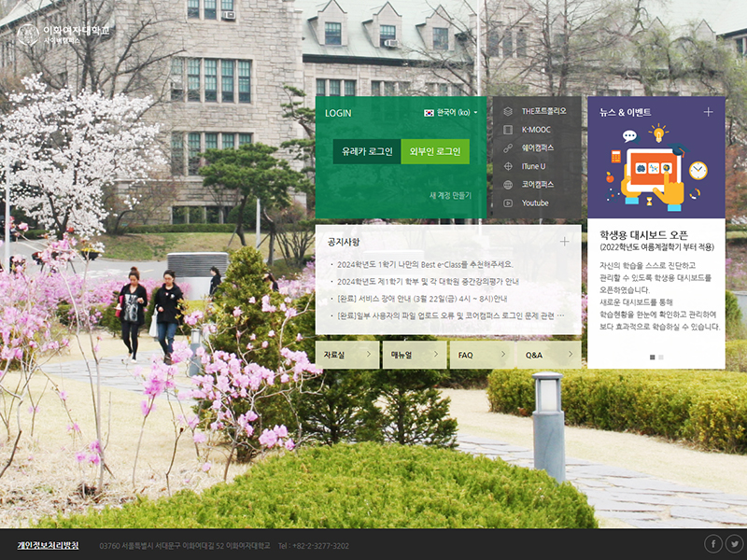Click the Facebook icon in the footer
This screenshot has width=747, height=560.
pyautogui.click(x=713, y=544)
